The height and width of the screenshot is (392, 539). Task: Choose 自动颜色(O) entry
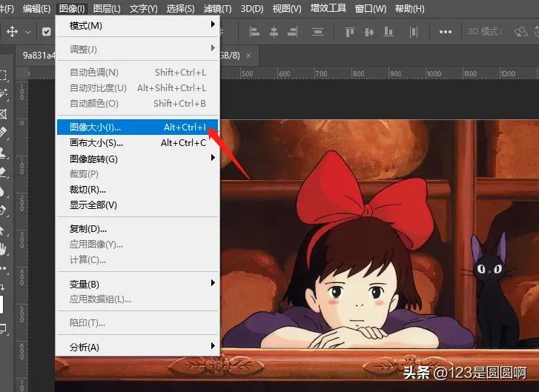(x=137, y=104)
